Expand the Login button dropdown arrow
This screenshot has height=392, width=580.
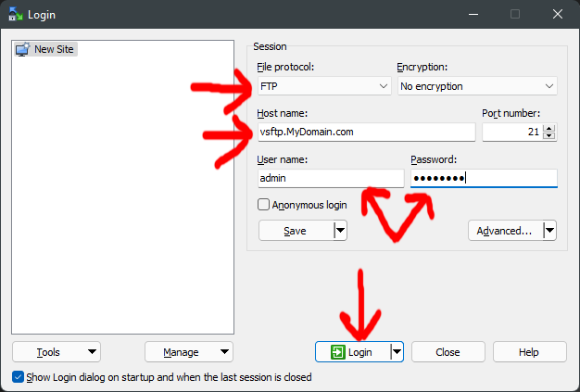397,352
